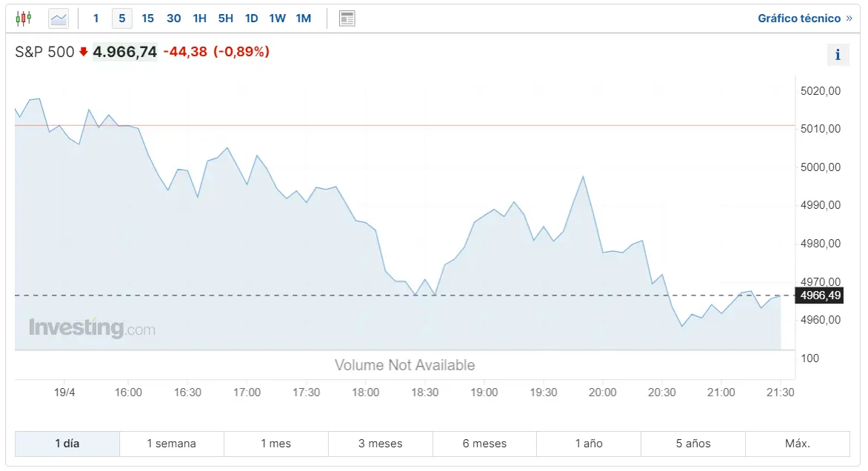Switch to the 1H interval
868x471 pixels.
[199, 18]
